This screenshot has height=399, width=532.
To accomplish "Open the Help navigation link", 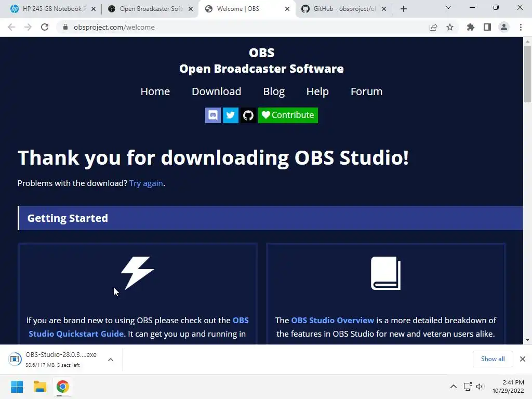I will (317, 91).
